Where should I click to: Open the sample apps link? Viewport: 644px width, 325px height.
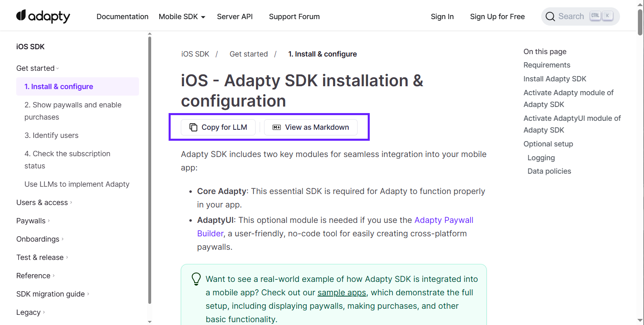pyautogui.click(x=342, y=292)
